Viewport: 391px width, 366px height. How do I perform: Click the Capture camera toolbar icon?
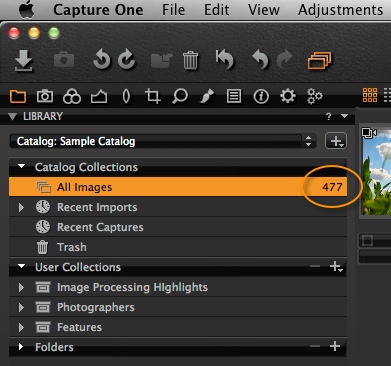(x=64, y=61)
